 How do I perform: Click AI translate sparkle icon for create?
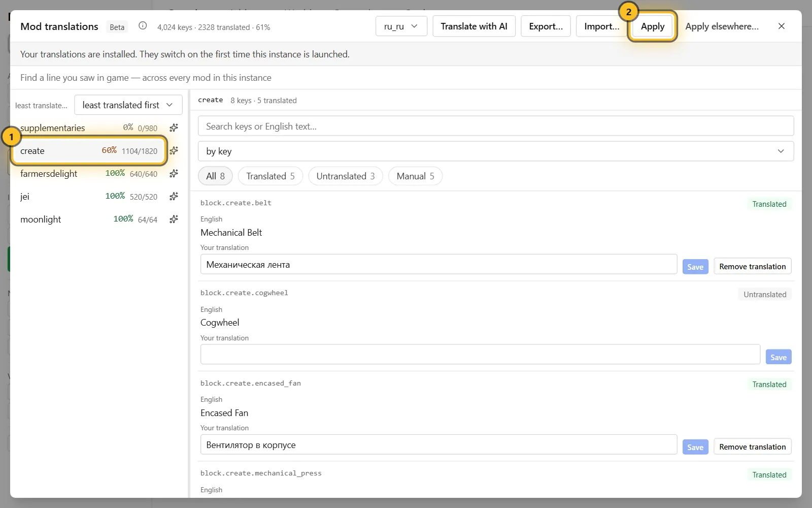click(174, 150)
